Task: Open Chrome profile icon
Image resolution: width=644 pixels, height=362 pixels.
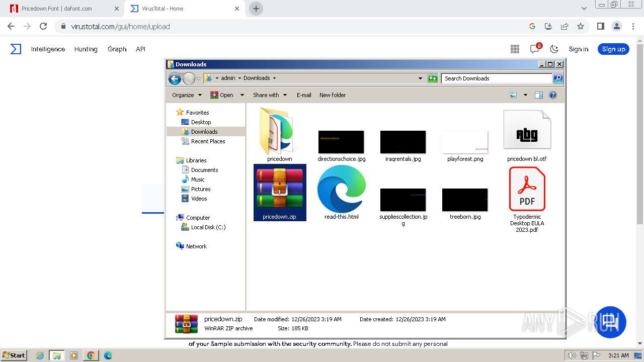Action: (x=616, y=26)
